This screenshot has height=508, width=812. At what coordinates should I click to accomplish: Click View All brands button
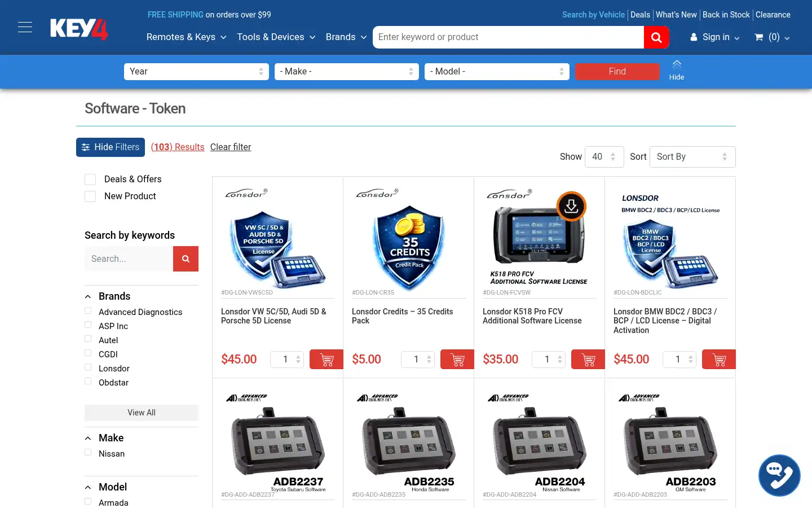click(142, 413)
